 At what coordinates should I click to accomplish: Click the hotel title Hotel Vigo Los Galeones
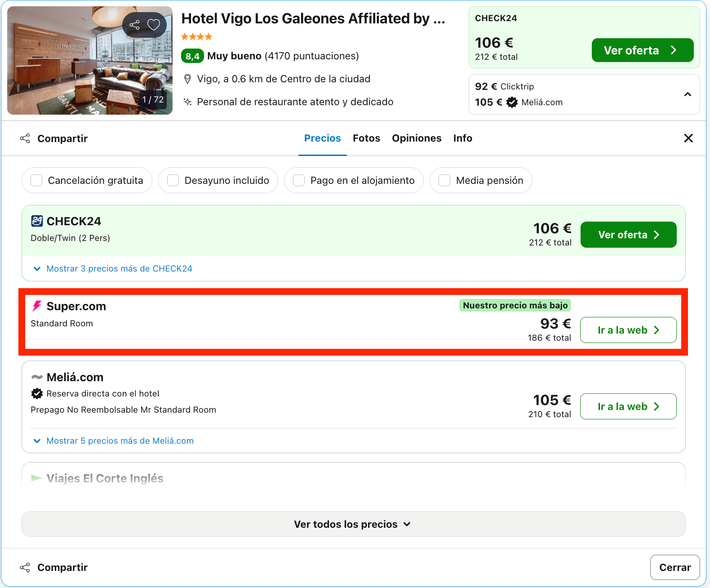[313, 18]
